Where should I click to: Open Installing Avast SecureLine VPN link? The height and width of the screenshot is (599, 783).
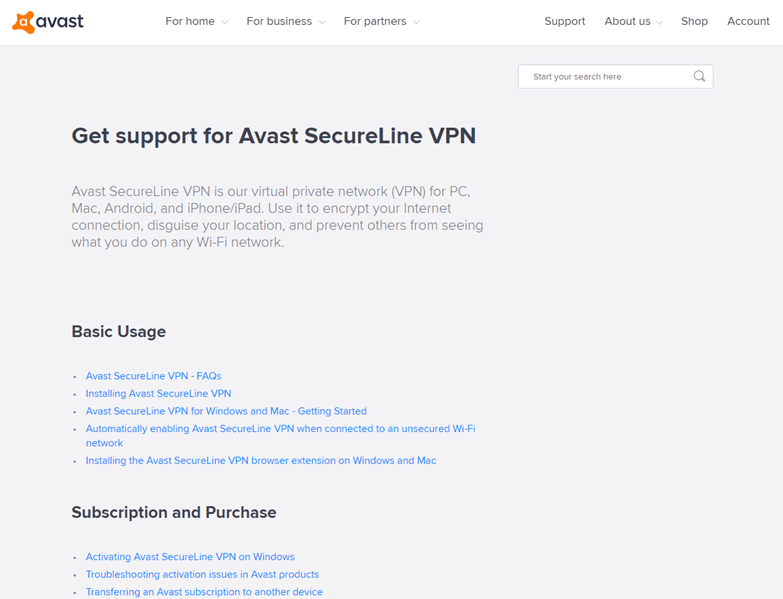pyautogui.click(x=158, y=393)
